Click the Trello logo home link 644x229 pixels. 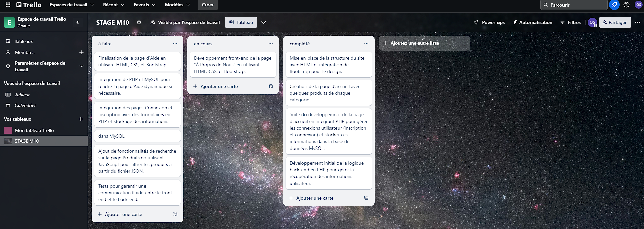pyautogui.click(x=29, y=5)
